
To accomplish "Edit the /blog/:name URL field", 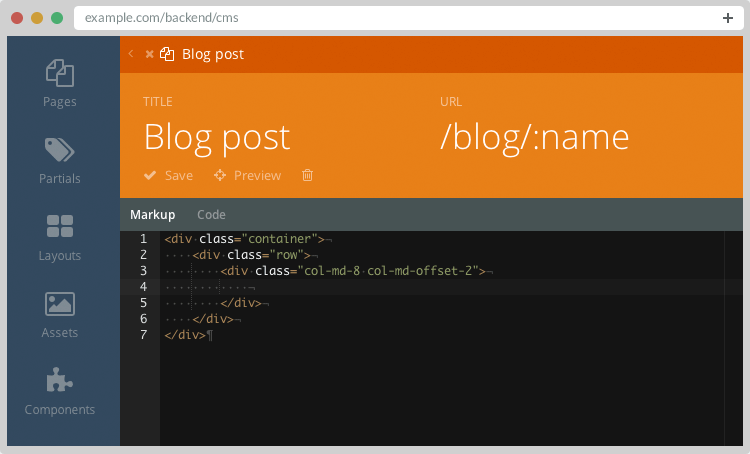I will [534, 136].
